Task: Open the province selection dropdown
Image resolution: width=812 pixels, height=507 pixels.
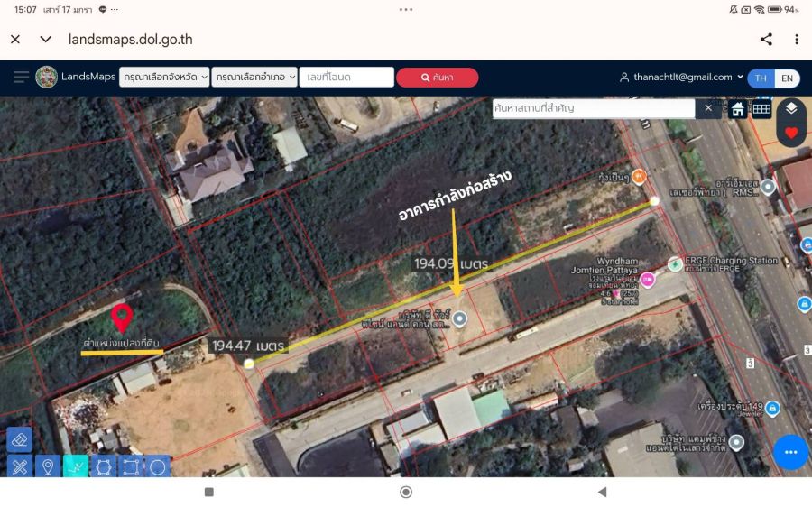Action: pyautogui.click(x=164, y=78)
